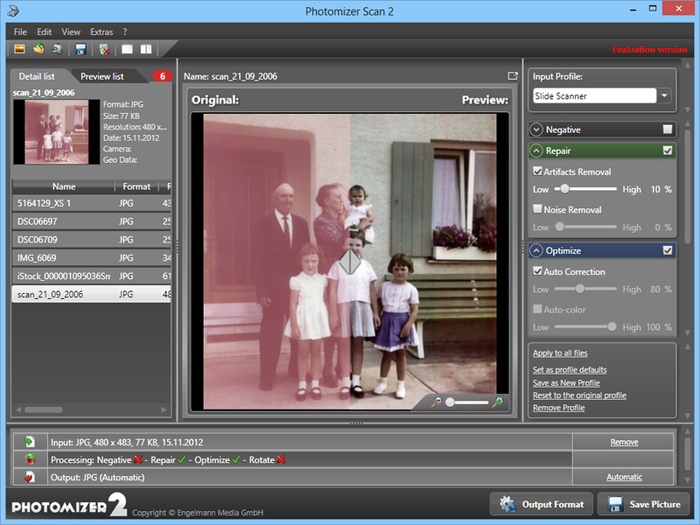Switch to the Preview list tab
This screenshot has width=700, height=525.
tap(102, 76)
